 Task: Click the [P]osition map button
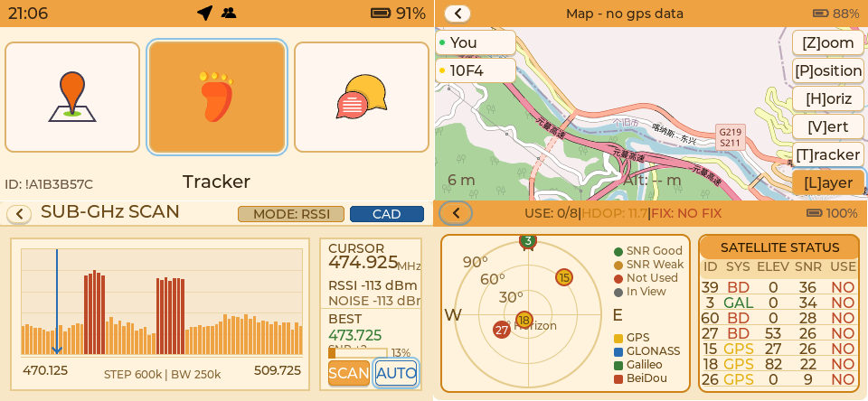pos(827,70)
